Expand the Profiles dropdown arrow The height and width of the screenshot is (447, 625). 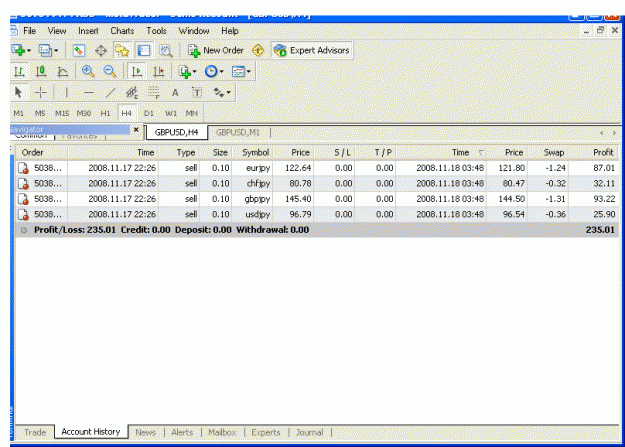tap(56, 51)
